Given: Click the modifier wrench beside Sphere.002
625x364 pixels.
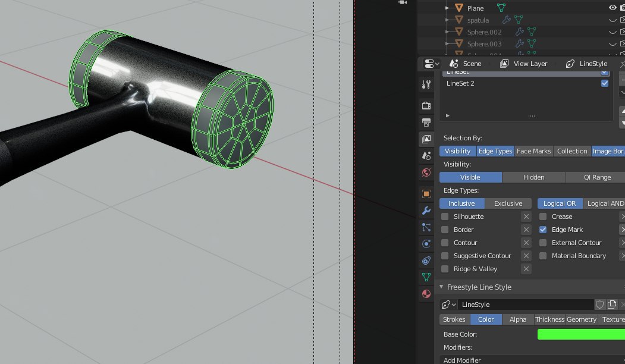Looking at the screenshot, I should [x=519, y=32].
